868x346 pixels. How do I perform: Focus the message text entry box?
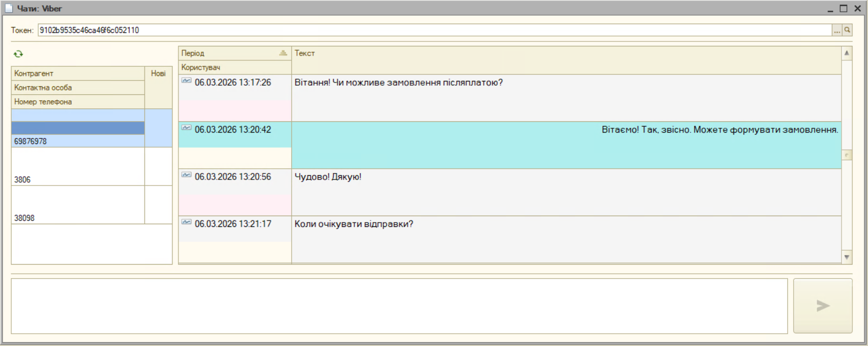coord(399,306)
